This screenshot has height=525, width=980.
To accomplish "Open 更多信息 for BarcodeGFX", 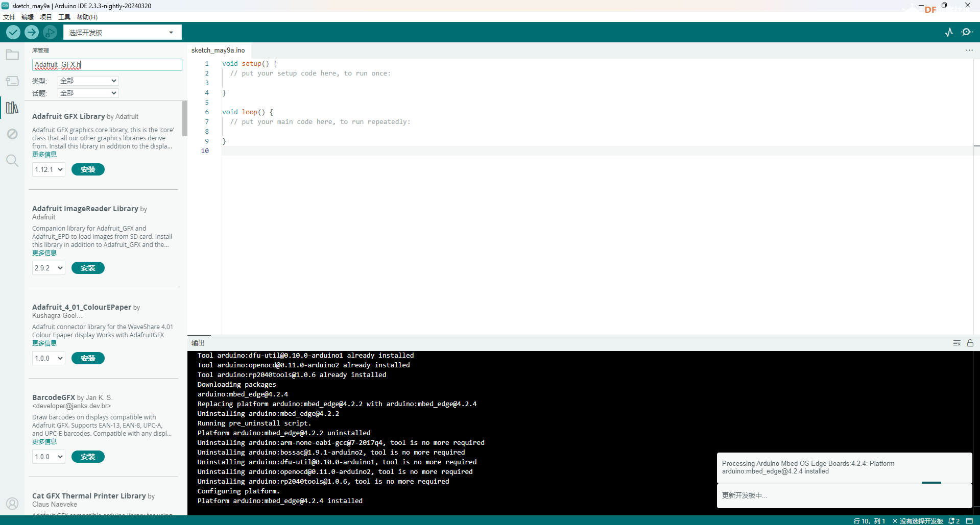I will pyautogui.click(x=44, y=442).
